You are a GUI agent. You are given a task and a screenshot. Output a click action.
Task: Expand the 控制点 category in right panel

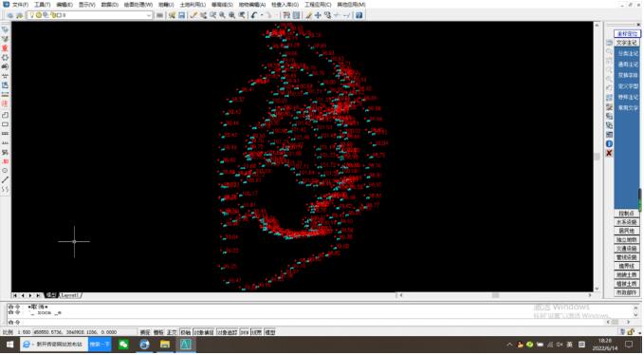tap(627, 214)
